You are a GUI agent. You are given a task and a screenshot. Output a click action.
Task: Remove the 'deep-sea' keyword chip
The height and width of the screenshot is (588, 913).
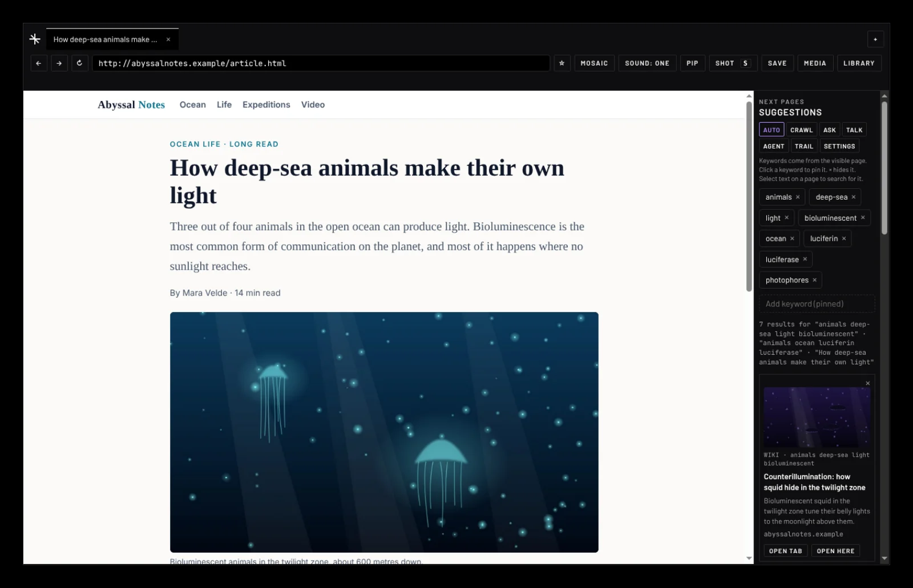pos(854,197)
